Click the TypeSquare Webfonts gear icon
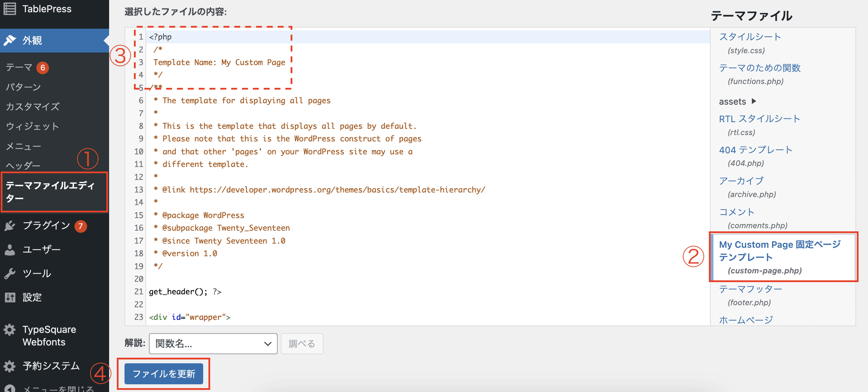This screenshot has height=392, width=868. [x=10, y=330]
